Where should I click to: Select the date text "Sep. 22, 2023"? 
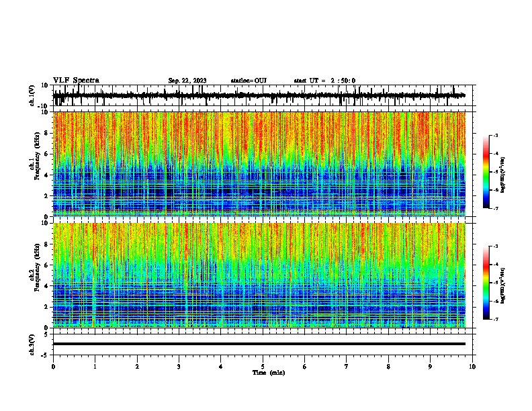click(187, 81)
